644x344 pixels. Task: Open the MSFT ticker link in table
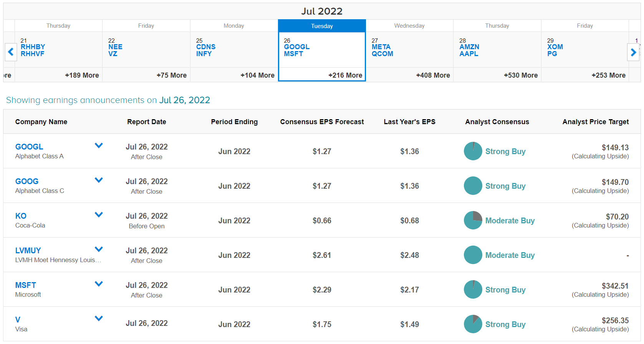[x=26, y=285]
